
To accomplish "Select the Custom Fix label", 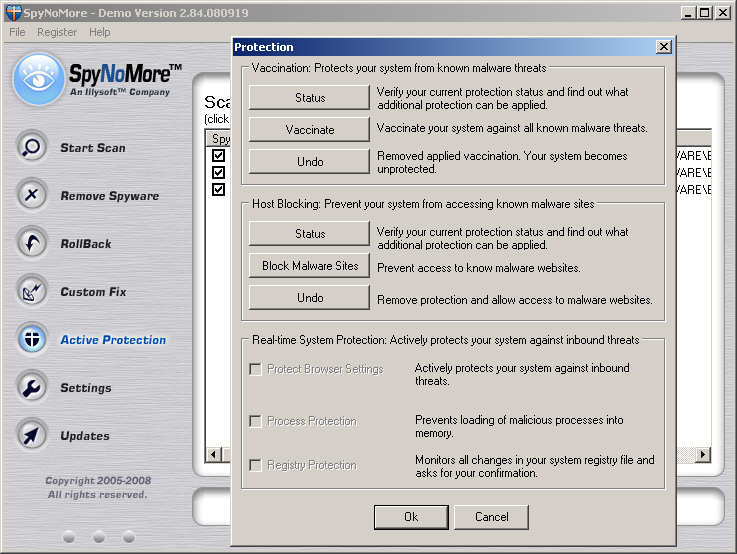I will (93, 292).
